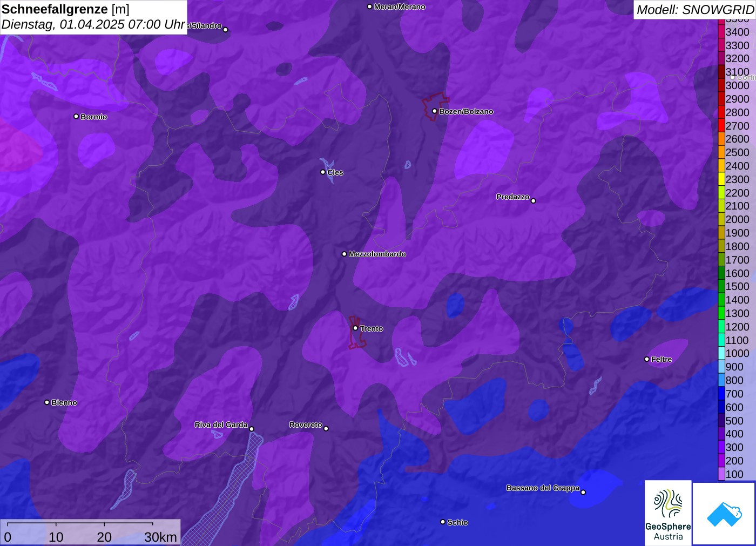Screen dimensions: 756x546
Task: Click the Silandro location dot
Action: (226, 30)
